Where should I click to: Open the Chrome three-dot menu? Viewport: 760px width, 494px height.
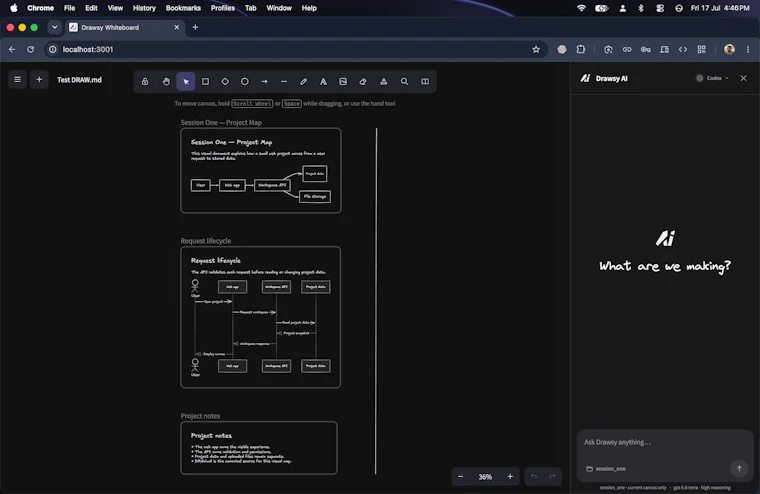tap(748, 49)
